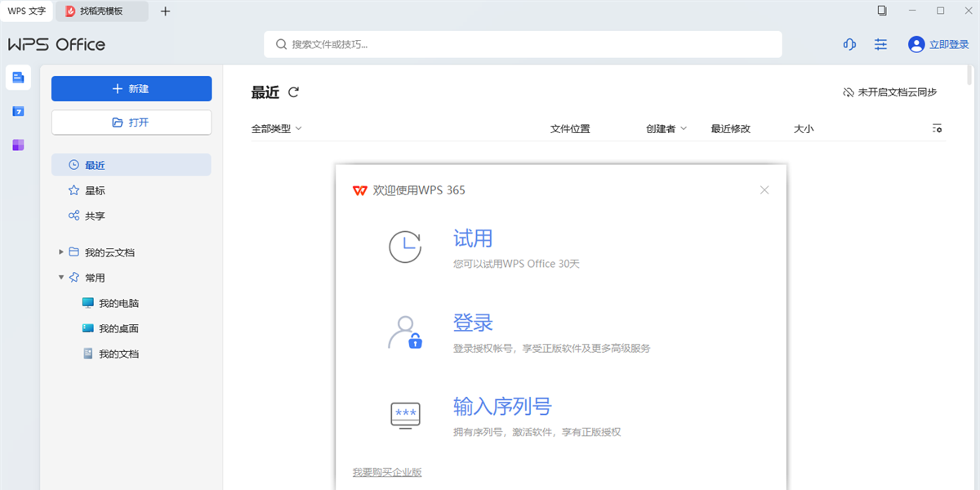The height and width of the screenshot is (490, 980).
Task: Click the refresh icon beside 最近 heading
Action: coord(294,92)
